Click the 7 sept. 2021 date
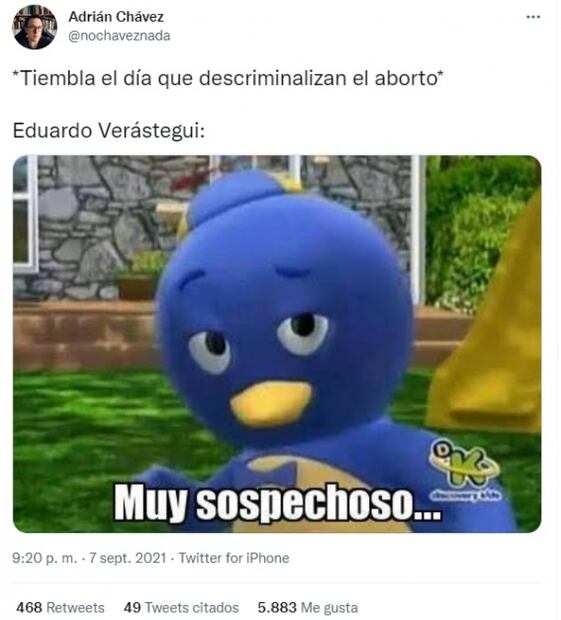561x620 pixels. [x=127, y=558]
